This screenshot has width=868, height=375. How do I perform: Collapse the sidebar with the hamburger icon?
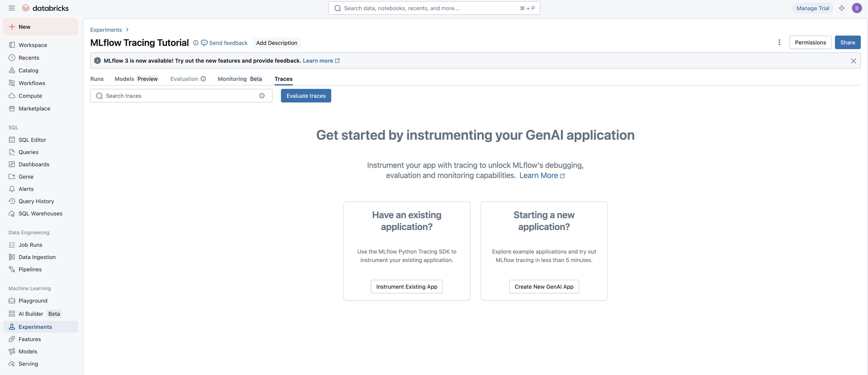[x=11, y=8]
